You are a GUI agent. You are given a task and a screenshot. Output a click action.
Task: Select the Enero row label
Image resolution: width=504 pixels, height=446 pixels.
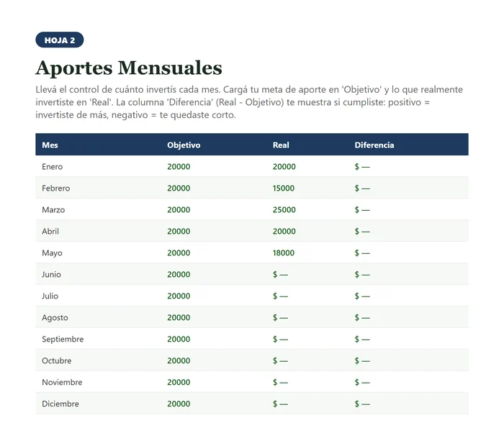52,167
